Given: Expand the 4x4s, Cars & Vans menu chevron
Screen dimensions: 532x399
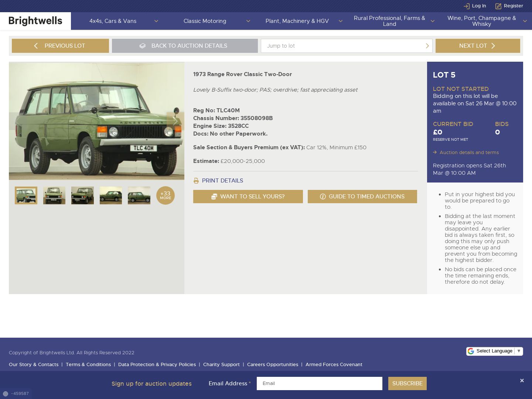Looking at the screenshot, I should pyautogui.click(x=156, y=21).
